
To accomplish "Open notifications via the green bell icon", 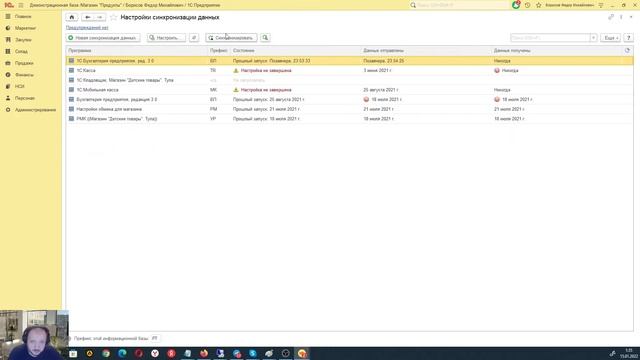I will coord(516,5).
